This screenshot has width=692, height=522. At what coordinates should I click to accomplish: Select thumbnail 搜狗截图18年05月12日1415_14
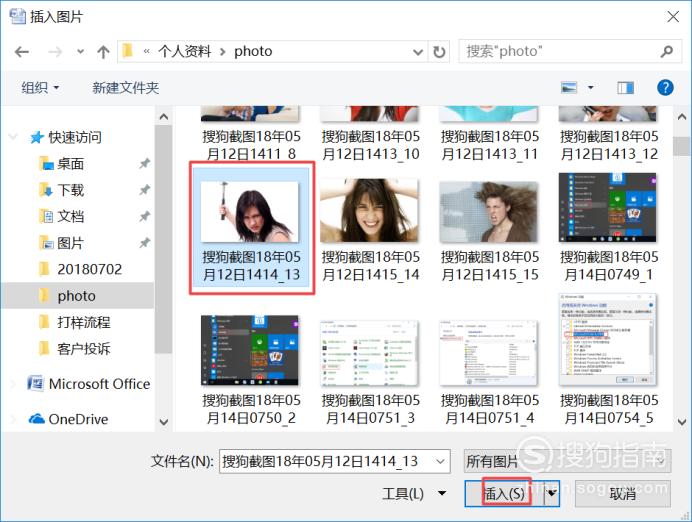click(369, 210)
